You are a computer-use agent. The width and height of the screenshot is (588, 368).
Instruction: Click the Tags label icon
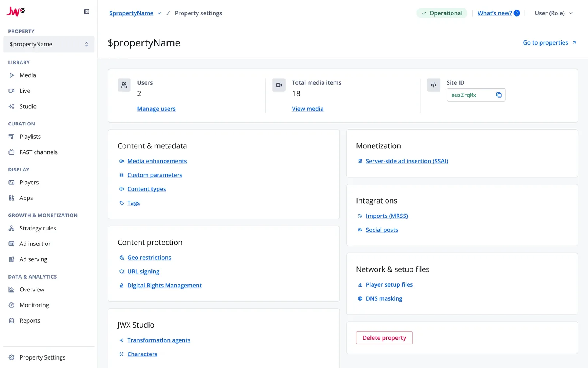122,203
